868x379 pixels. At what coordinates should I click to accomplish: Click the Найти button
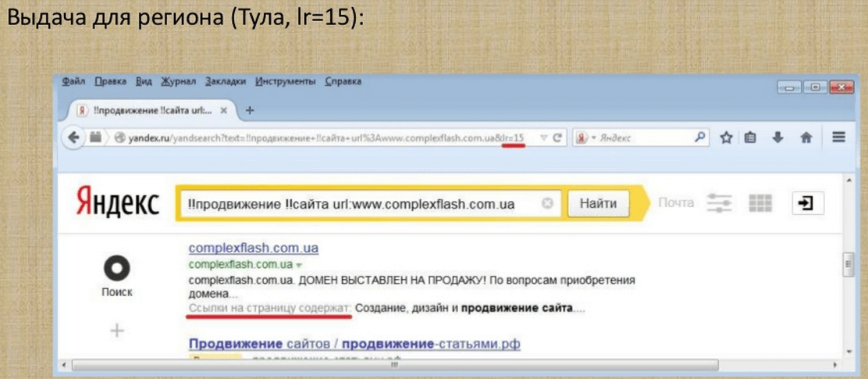[599, 203]
